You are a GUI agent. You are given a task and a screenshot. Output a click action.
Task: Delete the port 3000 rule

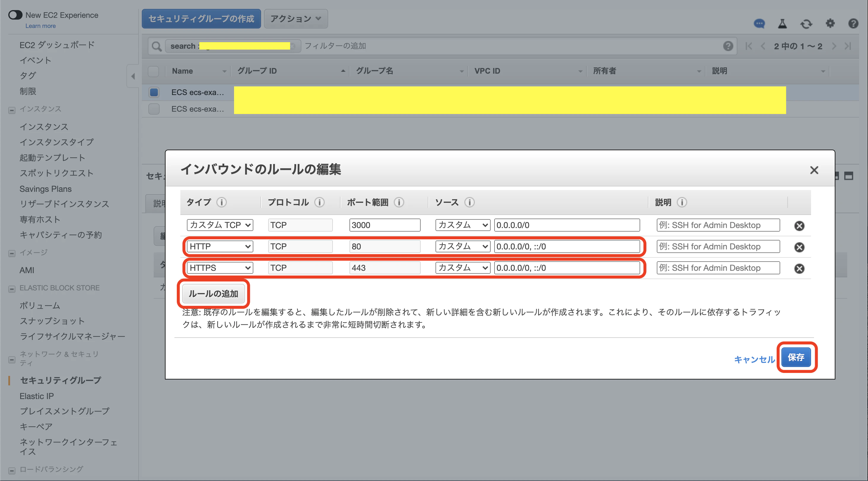tap(799, 226)
